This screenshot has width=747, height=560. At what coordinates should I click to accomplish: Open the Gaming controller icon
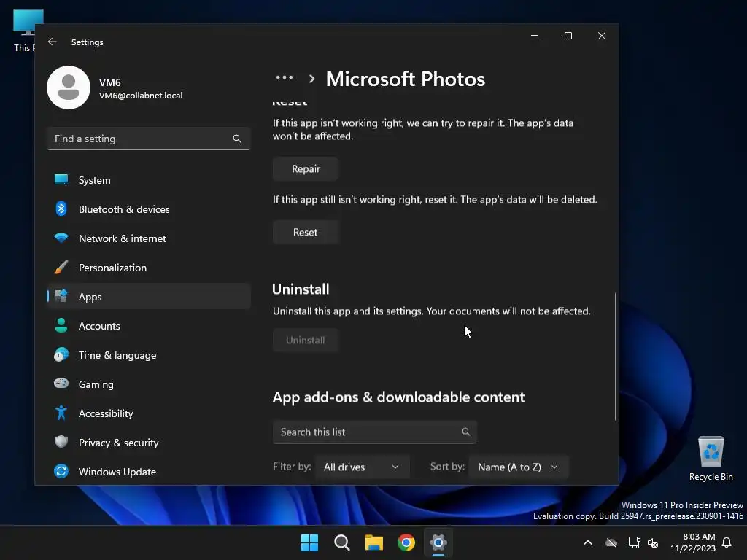point(61,384)
